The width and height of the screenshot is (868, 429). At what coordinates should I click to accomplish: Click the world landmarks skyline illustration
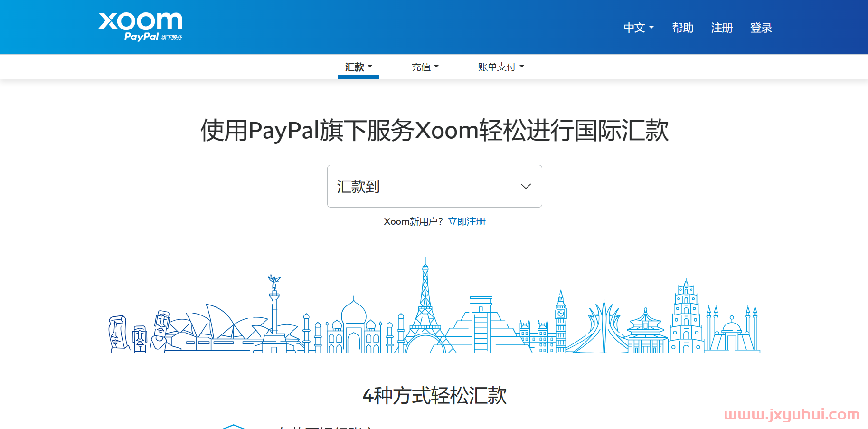434,305
